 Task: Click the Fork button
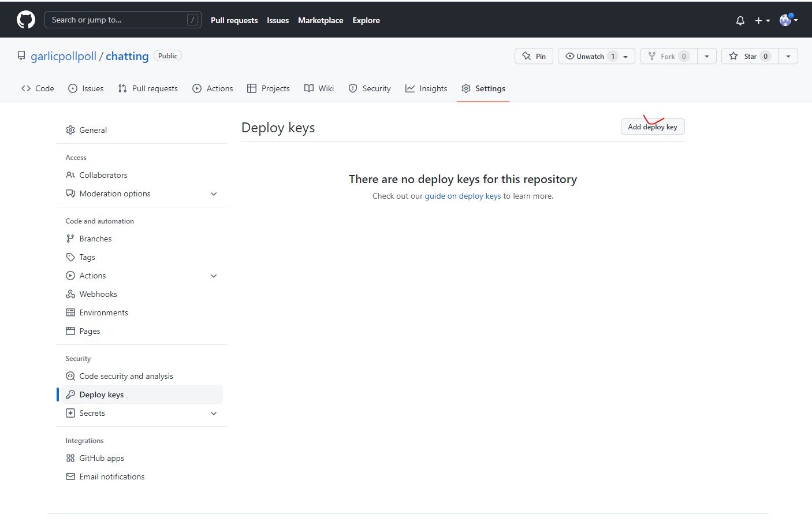point(669,56)
